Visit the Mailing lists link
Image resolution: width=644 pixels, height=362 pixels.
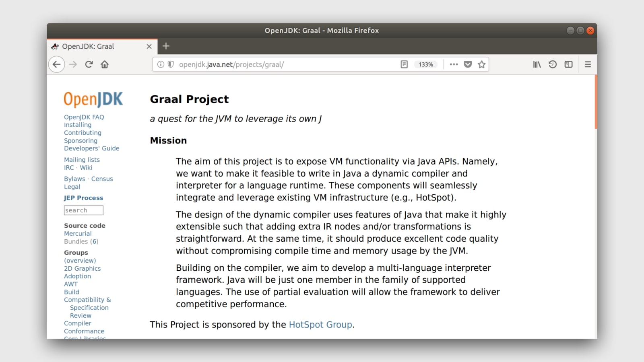pyautogui.click(x=82, y=160)
